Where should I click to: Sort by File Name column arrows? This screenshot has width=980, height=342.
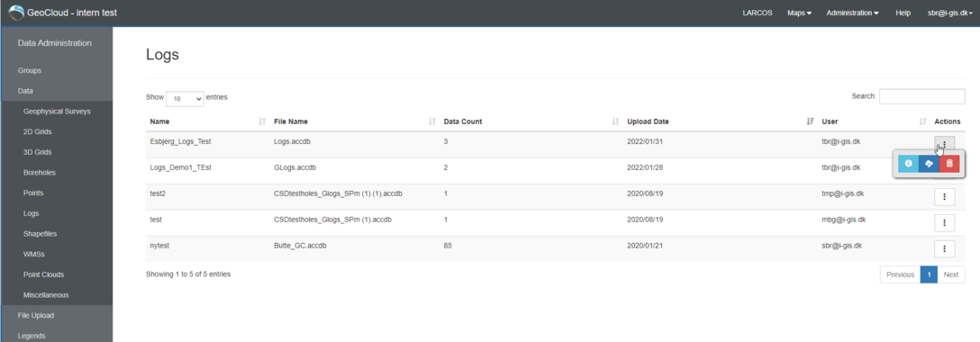coord(431,121)
